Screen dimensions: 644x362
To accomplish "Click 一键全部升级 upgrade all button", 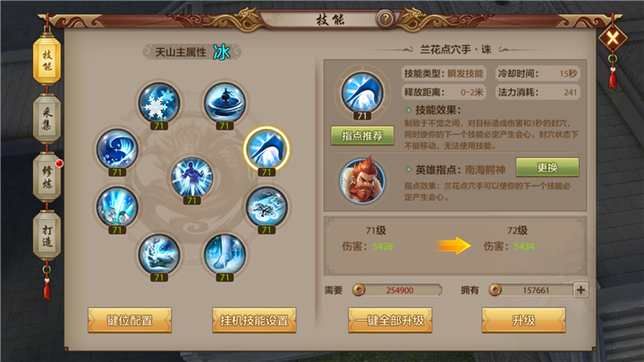I will (390, 320).
